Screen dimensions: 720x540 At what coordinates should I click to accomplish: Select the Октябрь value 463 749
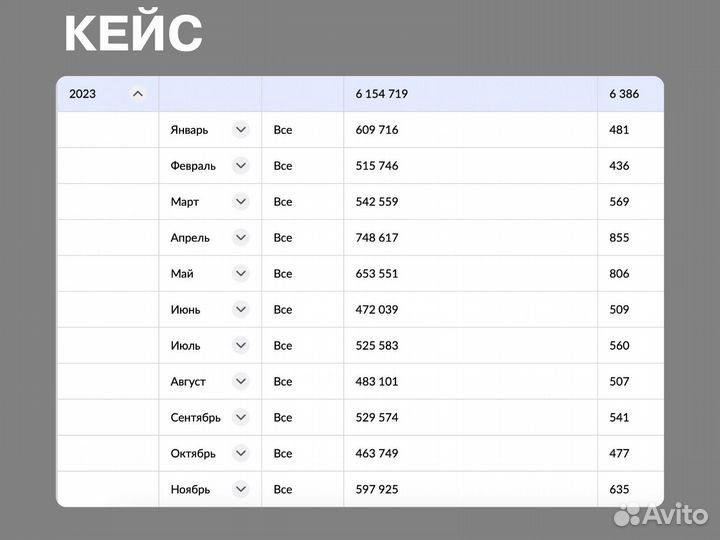pos(377,454)
